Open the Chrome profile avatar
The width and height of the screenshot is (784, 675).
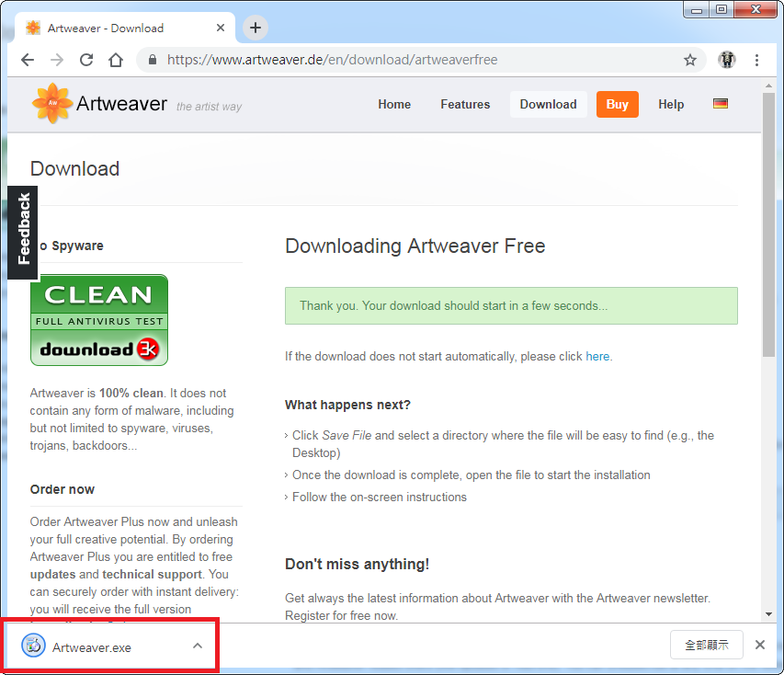click(x=726, y=60)
